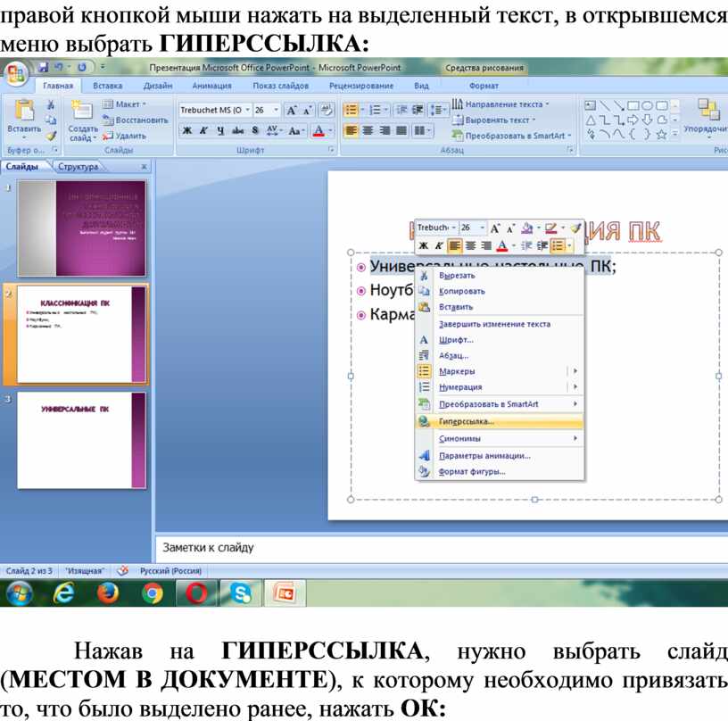Toggle text shadow S in ribbon
Image resolution: width=728 pixels, height=721 pixels.
[x=255, y=131]
